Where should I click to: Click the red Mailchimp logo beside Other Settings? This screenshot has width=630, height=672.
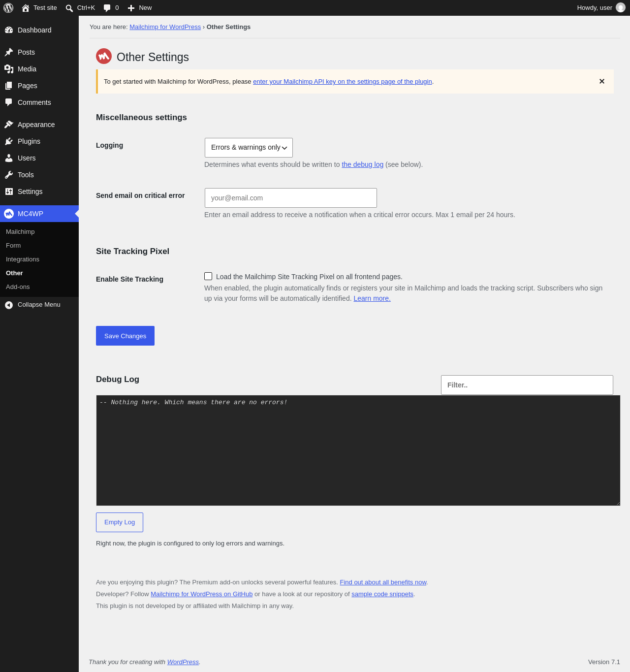click(x=104, y=56)
